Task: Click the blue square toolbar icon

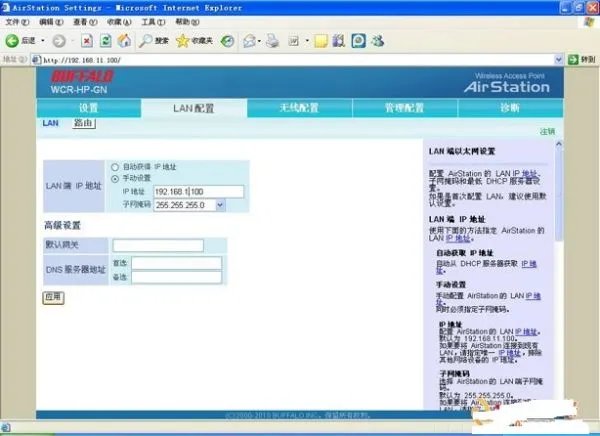Action: [359, 41]
